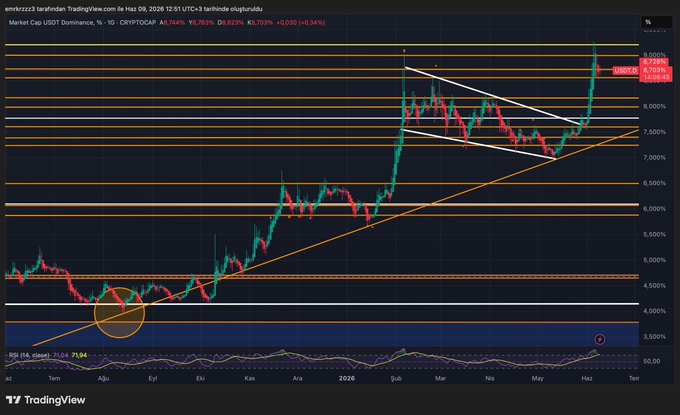Select the Market Cap USDT Dominance legend title
680x415 pixels.
tap(82, 23)
